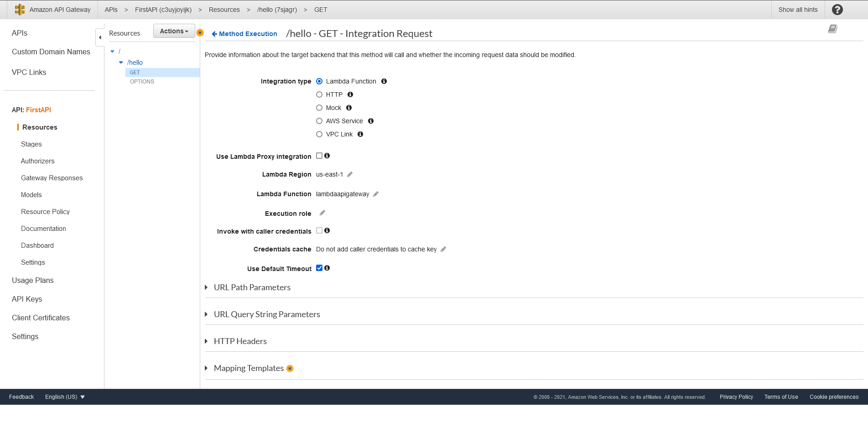Show info icon for AWS Service type
Viewport: 868px width, 423px height.
371,121
